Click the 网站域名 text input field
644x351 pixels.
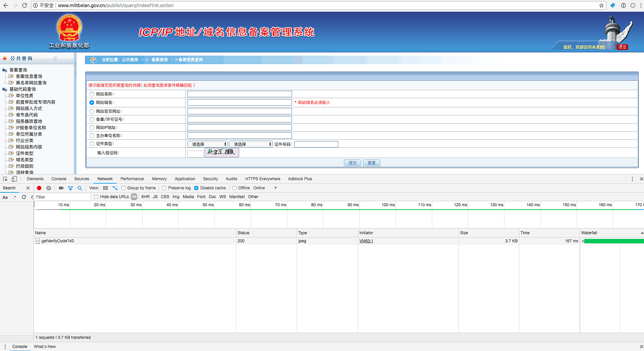click(x=239, y=102)
